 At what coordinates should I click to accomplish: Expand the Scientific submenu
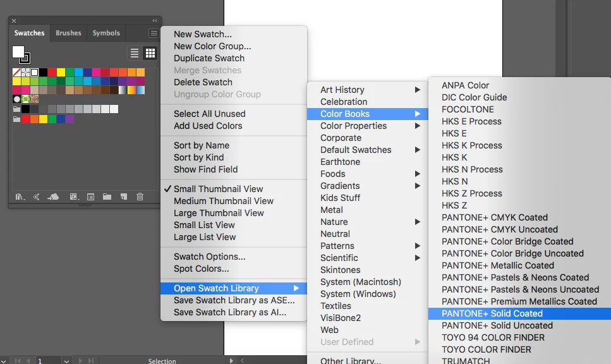coord(368,258)
